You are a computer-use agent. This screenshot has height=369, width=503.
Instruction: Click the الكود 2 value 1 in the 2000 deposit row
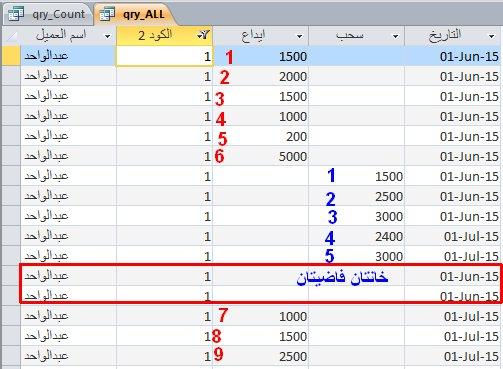pos(207,77)
